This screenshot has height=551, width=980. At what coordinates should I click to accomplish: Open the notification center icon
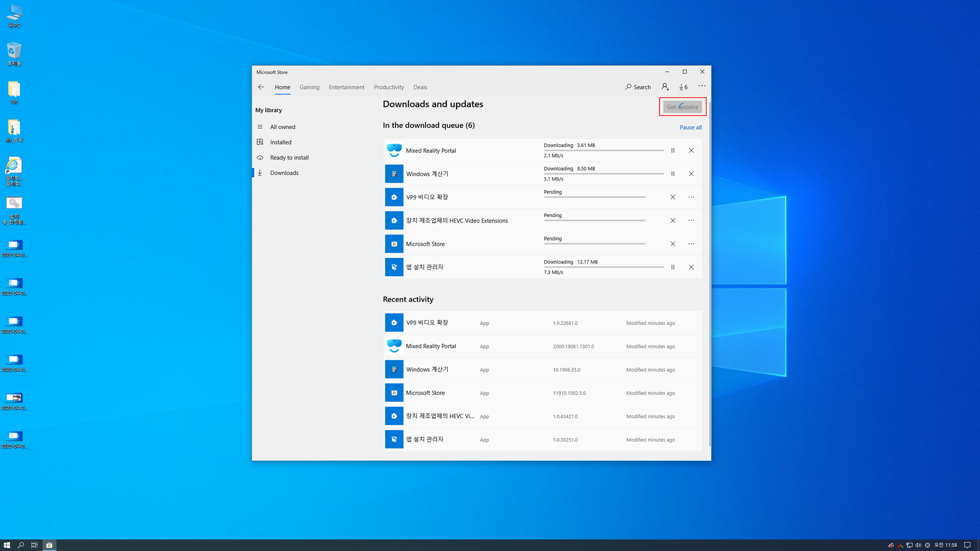click(967, 545)
